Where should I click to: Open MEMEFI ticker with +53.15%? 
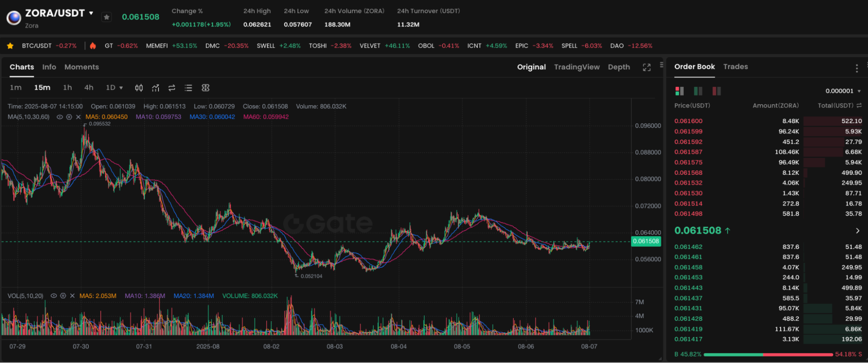172,46
